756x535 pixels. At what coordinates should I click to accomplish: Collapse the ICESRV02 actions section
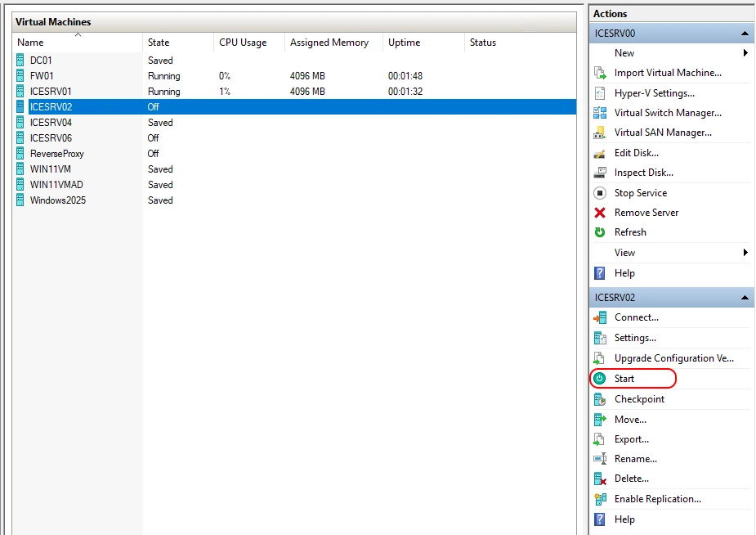745,298
